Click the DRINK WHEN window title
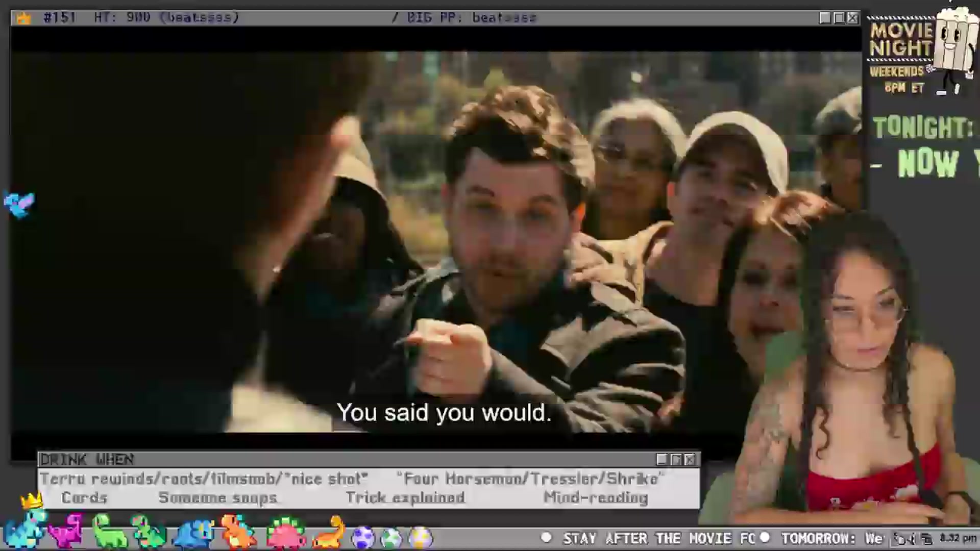This screenshot has height=551, width=980. point(87,460)
